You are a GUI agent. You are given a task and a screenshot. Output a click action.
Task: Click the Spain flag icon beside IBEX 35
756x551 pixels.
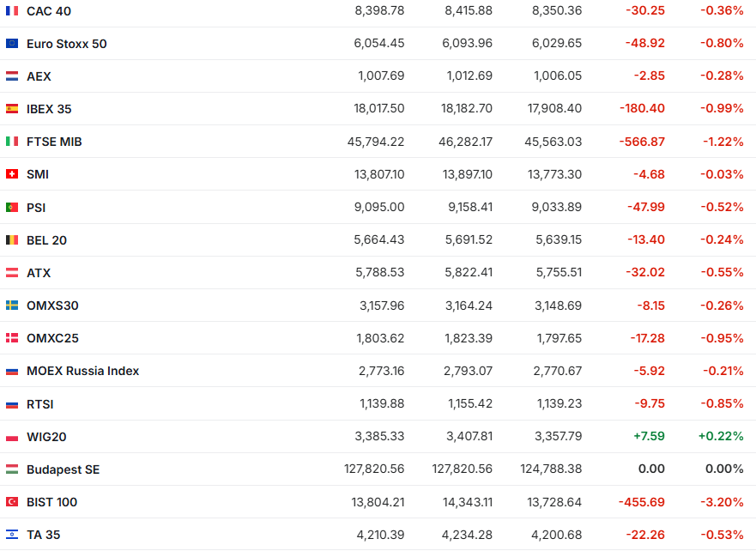click(x=12, y=109)
